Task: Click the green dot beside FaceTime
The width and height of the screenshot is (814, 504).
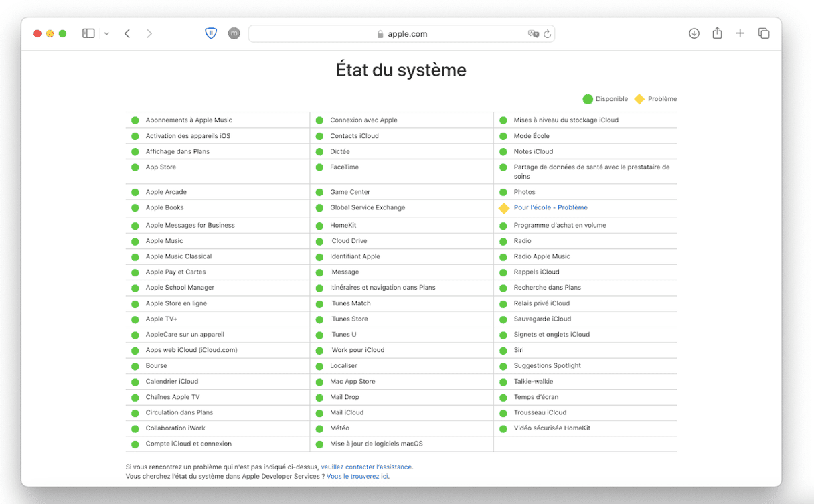Action: [x=319, y=167]
